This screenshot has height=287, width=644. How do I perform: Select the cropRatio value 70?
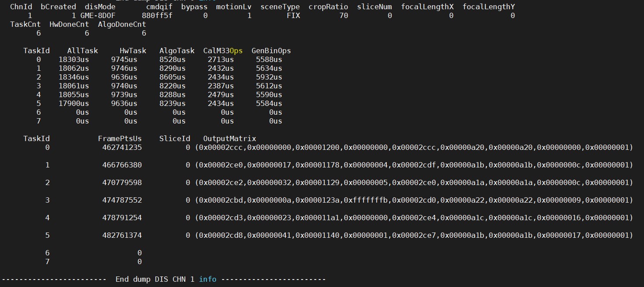pos(343,15)
